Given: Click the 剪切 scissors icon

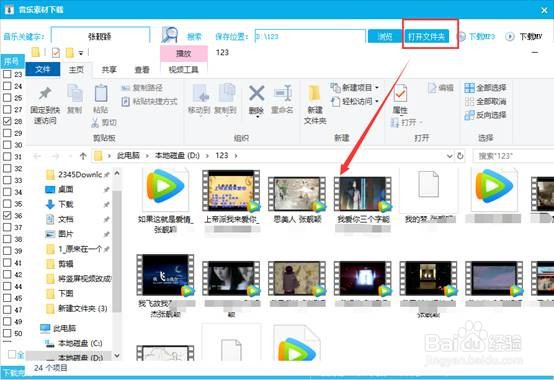Looking at the screenshot, I should tap(95, 123).
